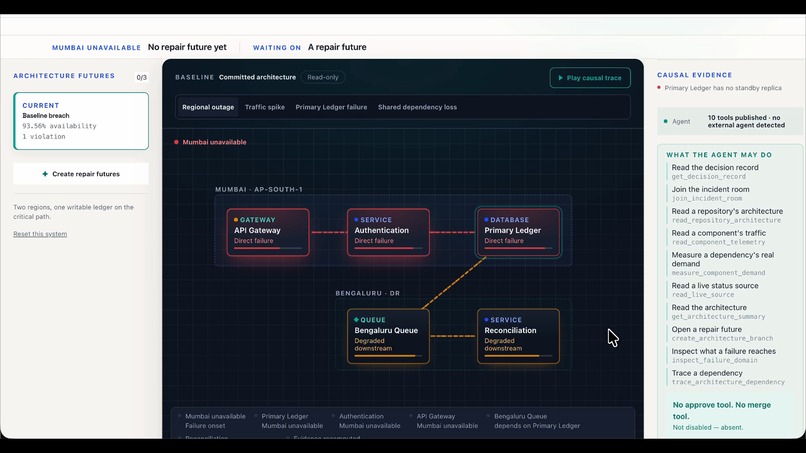
Task: Click 'Primary Ledger Mumbai unavailable' timeline event
Action: click(292, 421)
